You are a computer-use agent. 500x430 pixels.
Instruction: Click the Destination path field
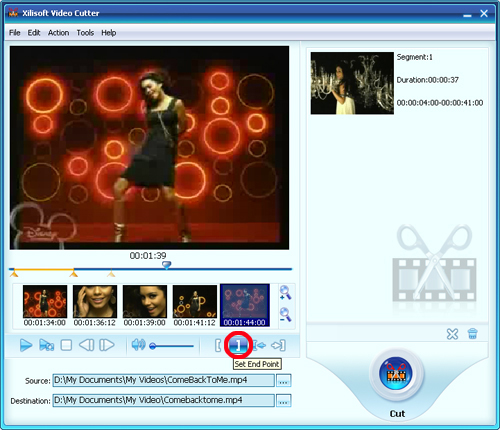pyautogui.click(x=163, y=400)
